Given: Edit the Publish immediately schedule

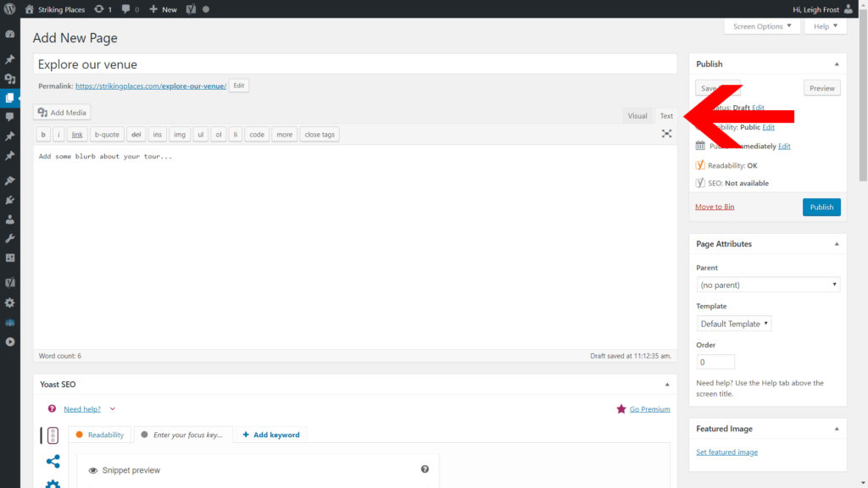Looking at the screenshot, I should pyautogui.click(x=784, y=146).
